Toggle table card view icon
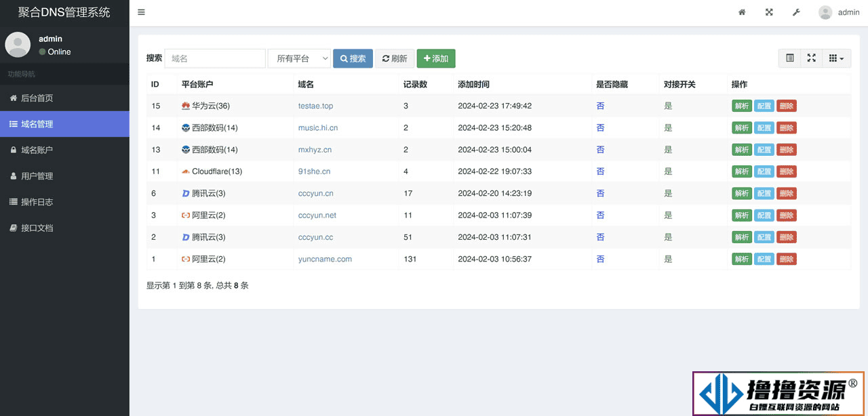The width and height of the screenshot is (868, 416). coord(790,58)
